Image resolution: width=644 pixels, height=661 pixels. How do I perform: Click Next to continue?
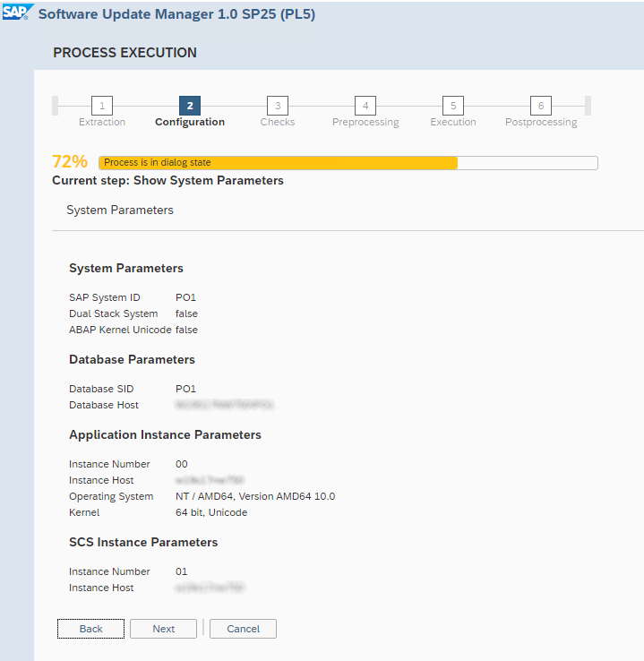(x=163, y=629)
